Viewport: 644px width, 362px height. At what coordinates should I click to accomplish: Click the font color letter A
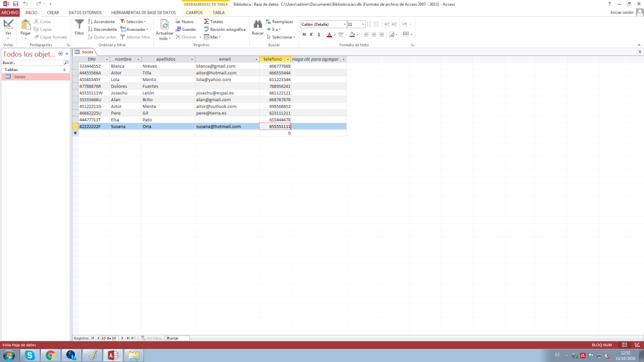click(x=328, y=35)
